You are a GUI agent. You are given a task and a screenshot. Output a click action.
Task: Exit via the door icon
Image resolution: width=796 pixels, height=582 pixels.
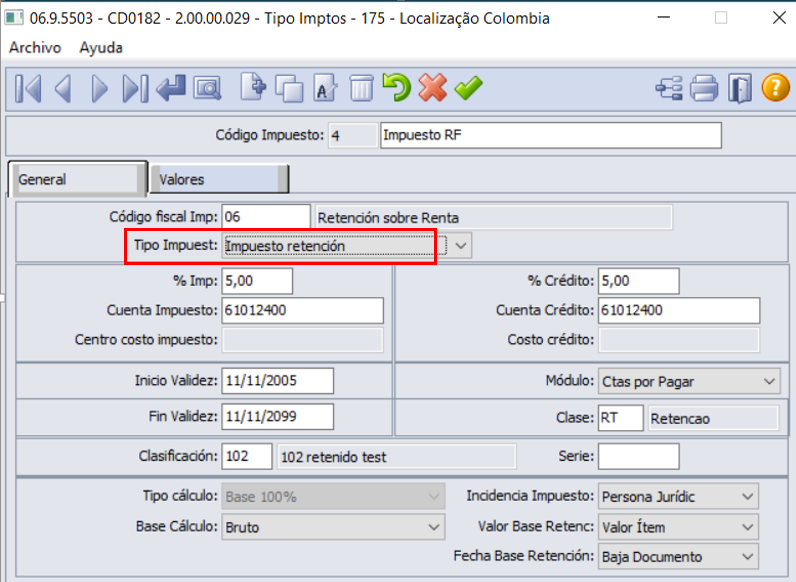click(x=740, y=88)
